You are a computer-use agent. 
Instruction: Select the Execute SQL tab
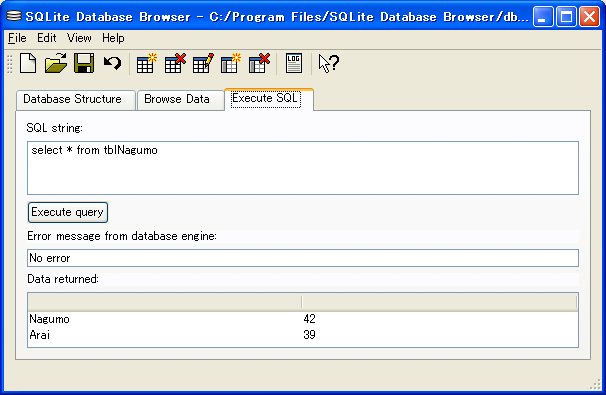[269, 99]
